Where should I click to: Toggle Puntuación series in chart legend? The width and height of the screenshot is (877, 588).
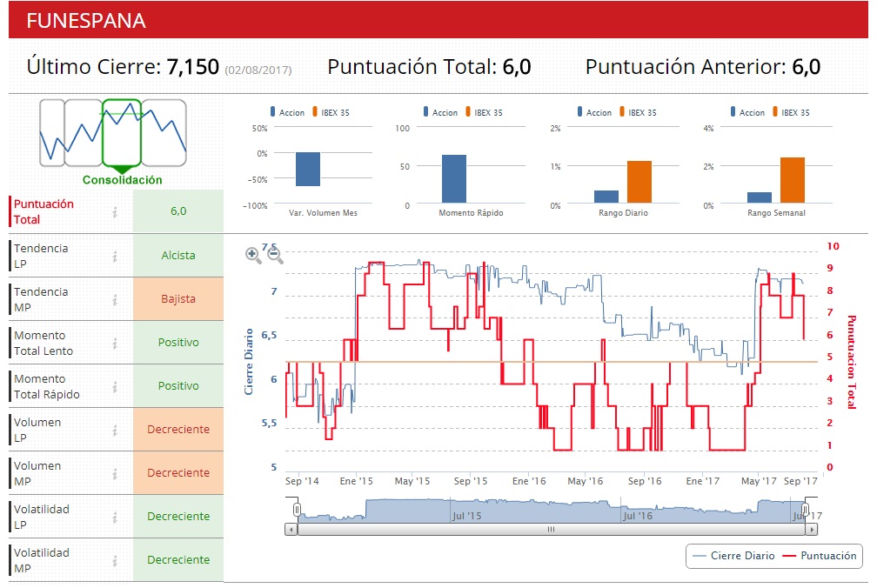click(x=820, y=556)
